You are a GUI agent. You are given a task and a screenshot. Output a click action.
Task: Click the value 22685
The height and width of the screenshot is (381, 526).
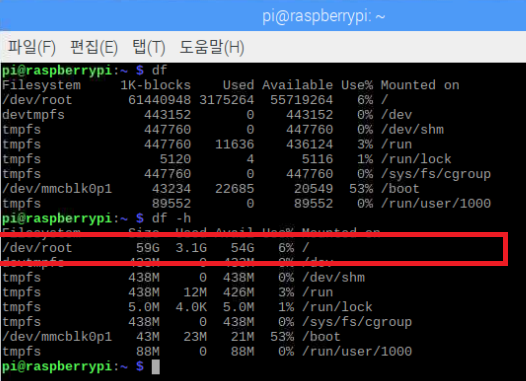tap(234, 188)
